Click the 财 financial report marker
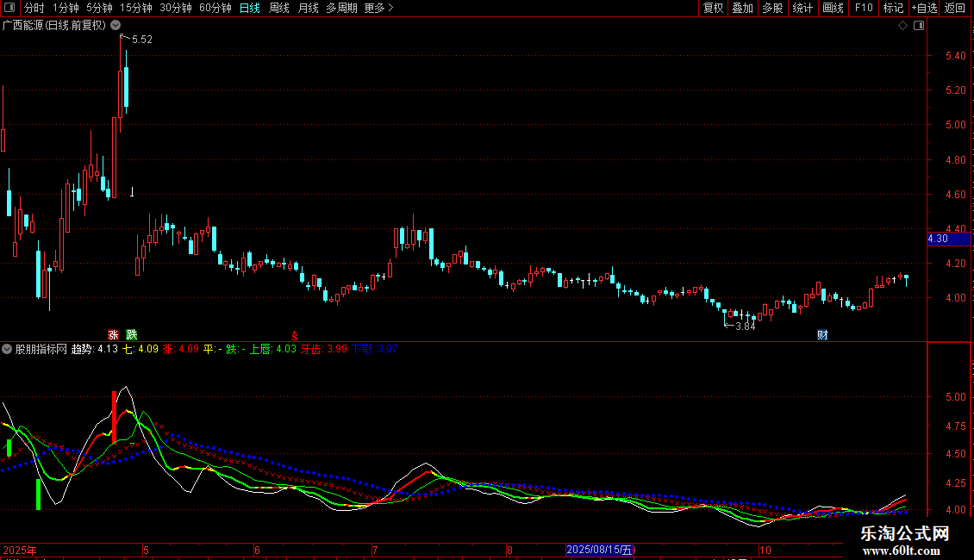Screen dimensions: 974x560 tap(822, 334)
